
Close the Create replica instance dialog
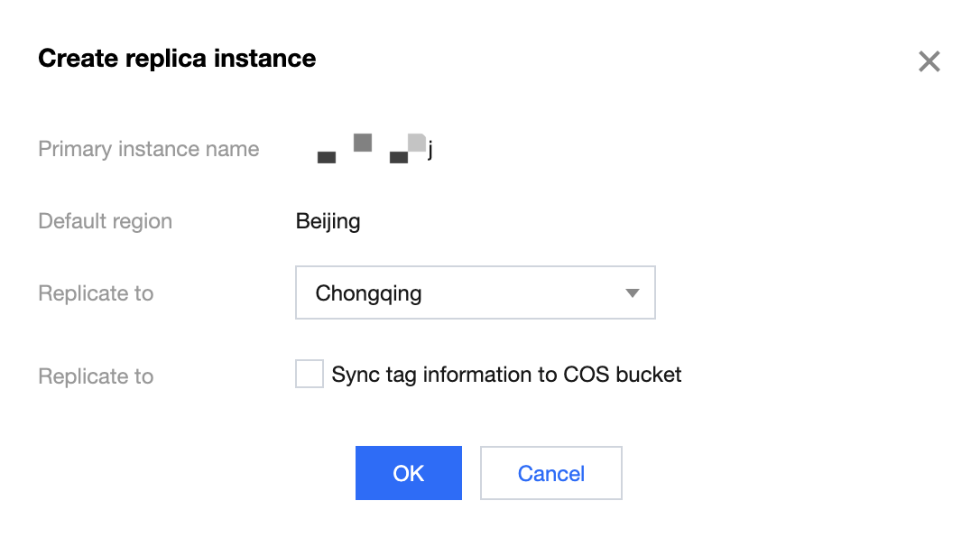tap(929, 61)
